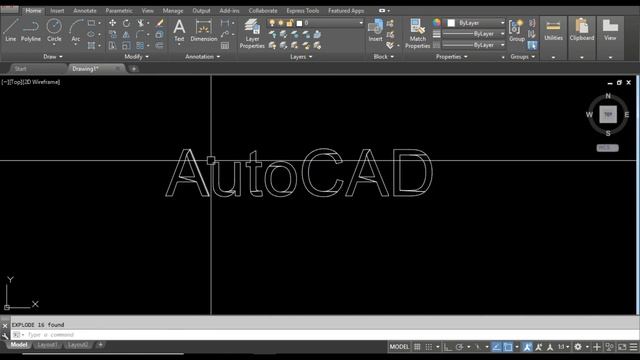This screenshot has width=640, height=360.
Task: Click the object color wheel swatch
Action: (x=437, y=23)
